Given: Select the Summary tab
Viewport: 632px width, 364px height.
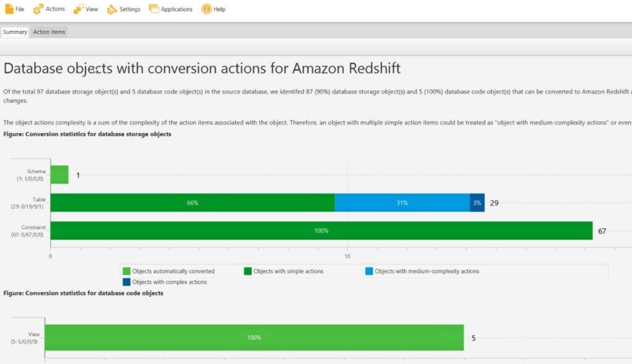Looking at the screenshot, I should point(15,32).
